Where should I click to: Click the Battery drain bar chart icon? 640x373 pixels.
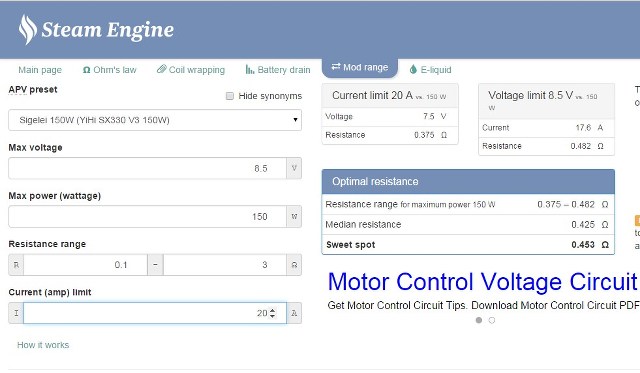click(250, 69)
